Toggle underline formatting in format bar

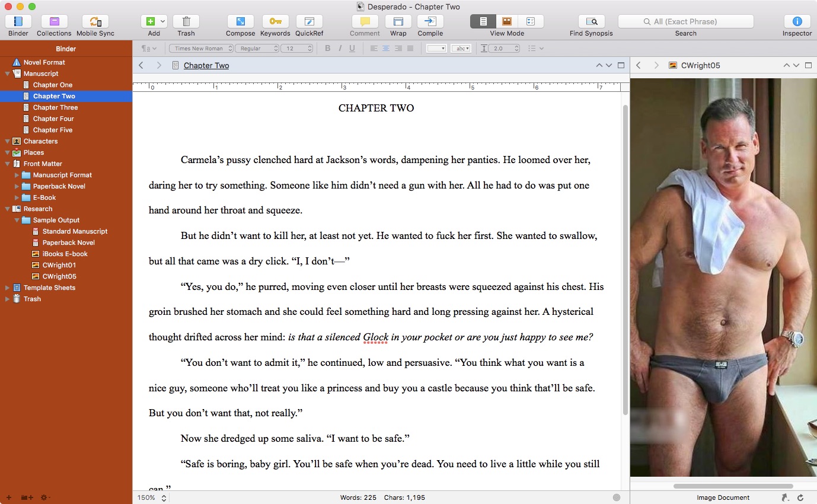pyautogui.click(x=352, y=49)
